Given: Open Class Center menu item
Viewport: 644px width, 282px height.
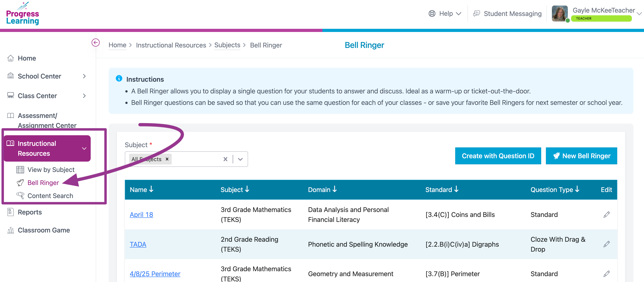Looking at the screenshot, I should tap(37, 96).
